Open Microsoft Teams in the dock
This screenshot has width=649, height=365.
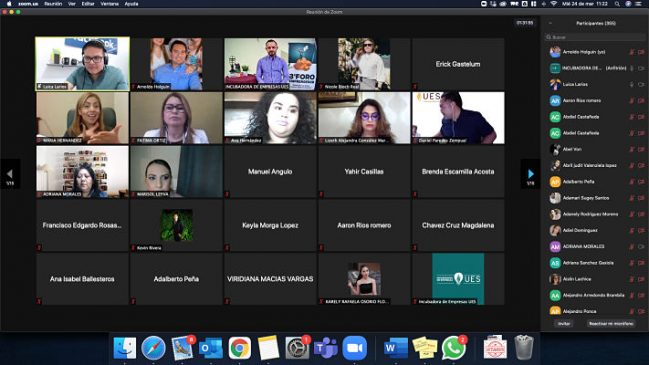pyautogui.click(x=326, y=348)
